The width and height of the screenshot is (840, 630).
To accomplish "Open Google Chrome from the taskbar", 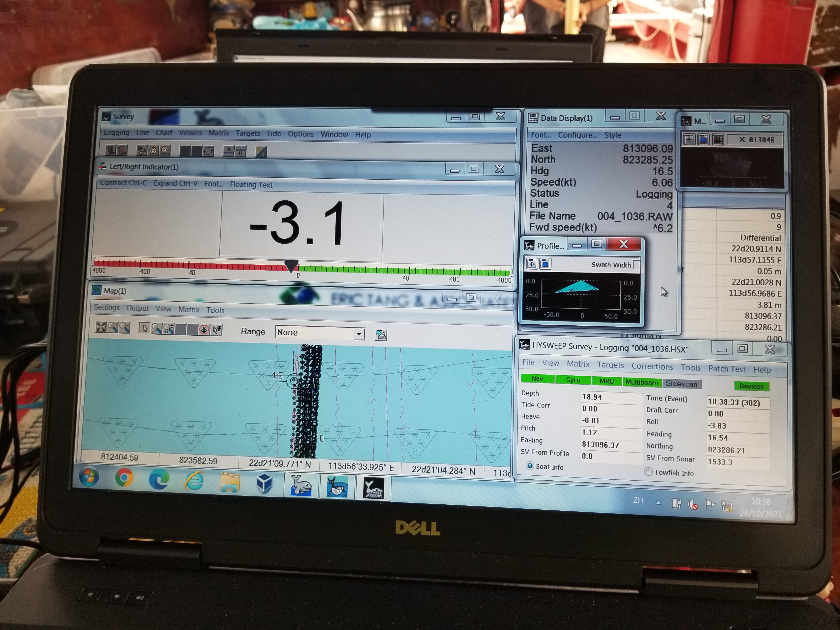I will [124, 478].
